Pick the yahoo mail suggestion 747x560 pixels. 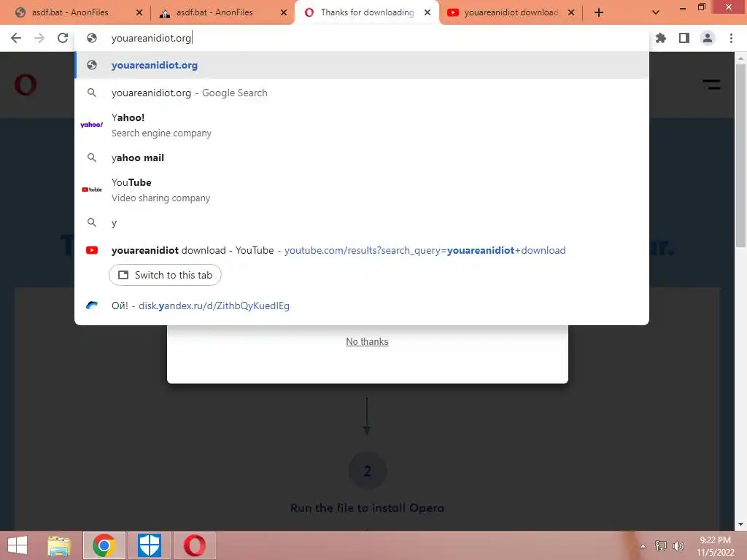[x=362, y=157]
